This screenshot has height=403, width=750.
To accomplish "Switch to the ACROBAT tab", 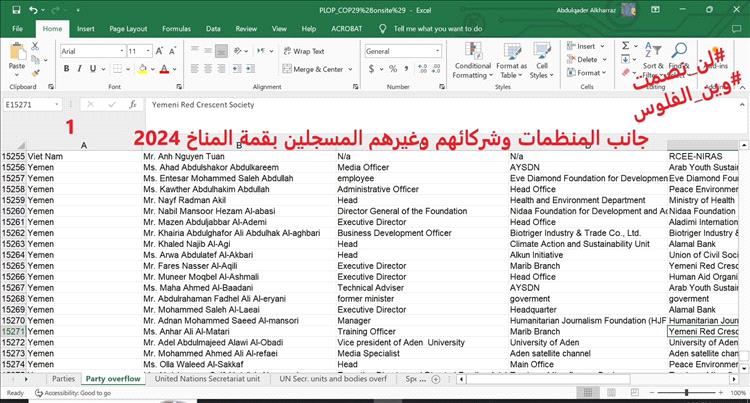I will [x=347, y=29].
